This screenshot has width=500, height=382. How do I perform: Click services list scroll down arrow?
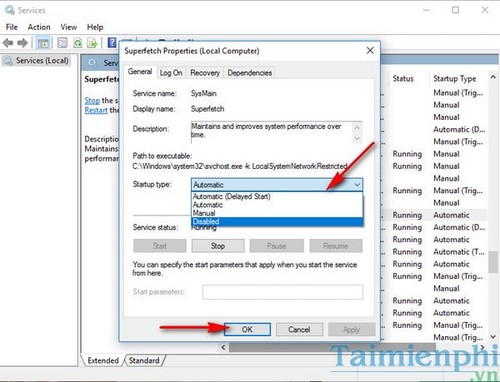point(493,337)
